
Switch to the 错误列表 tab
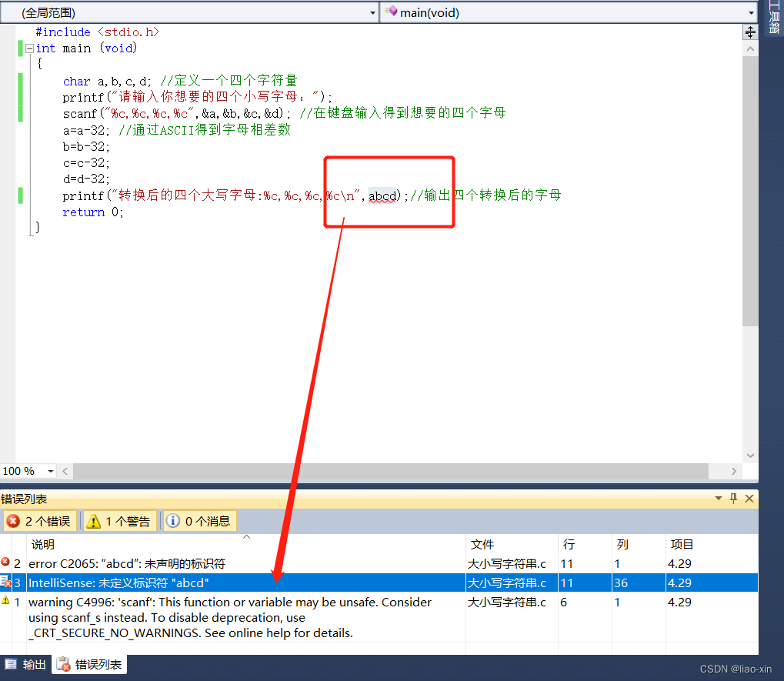[88, 664]
